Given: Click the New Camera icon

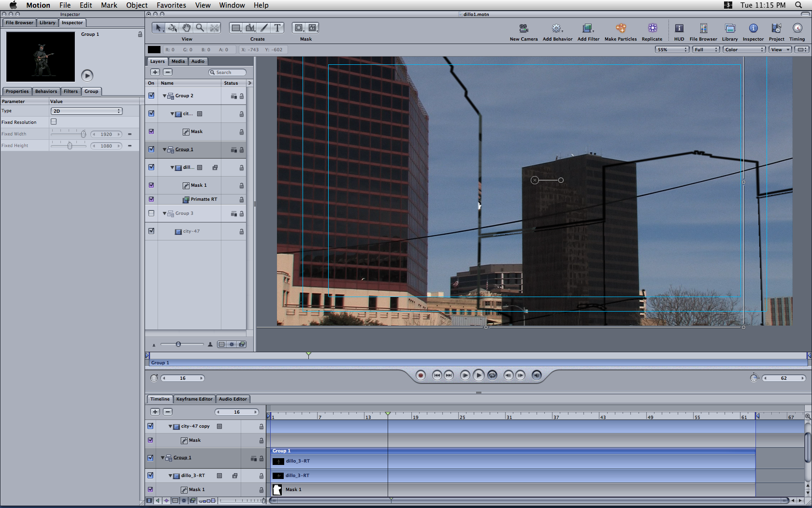Looking at the screenshot, I should point(523,29).
